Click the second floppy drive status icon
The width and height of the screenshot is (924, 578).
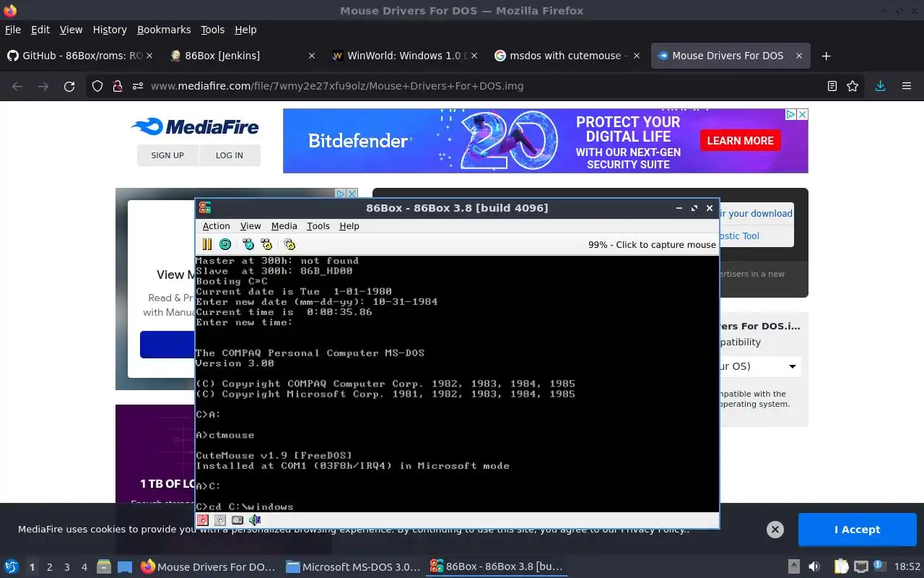pos(220,519)
